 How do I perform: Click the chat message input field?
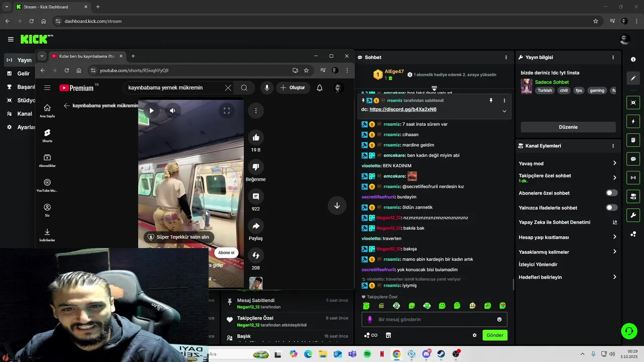click(x=435, y=319)
